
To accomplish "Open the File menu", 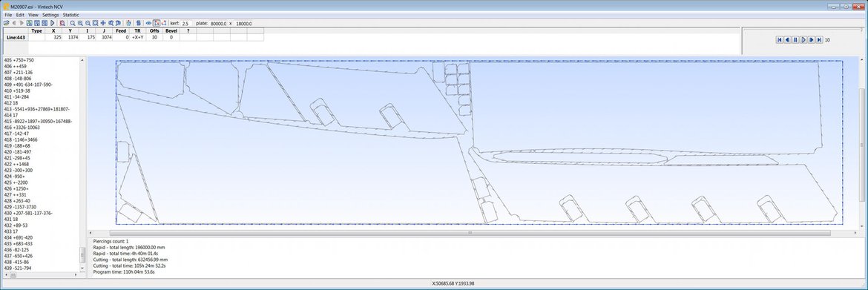I will tap(8, 15).
